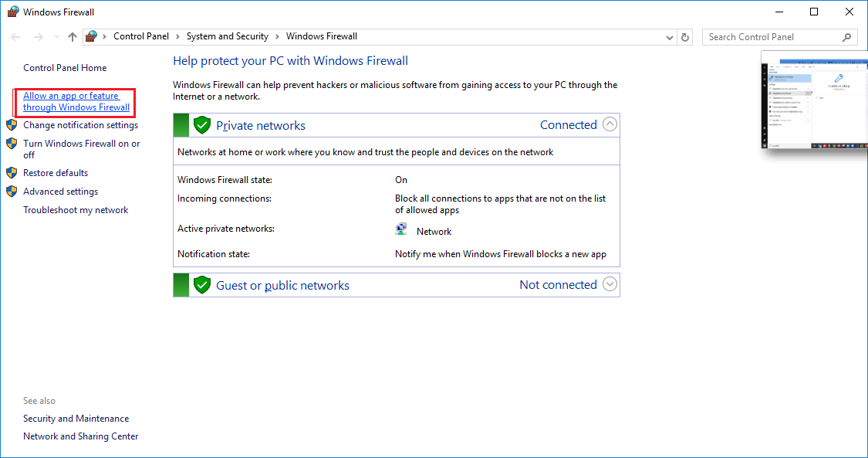Click the Restore defaults link
Image resolution: width=868 pixels, height=458 pixels.
pos(56,173)
